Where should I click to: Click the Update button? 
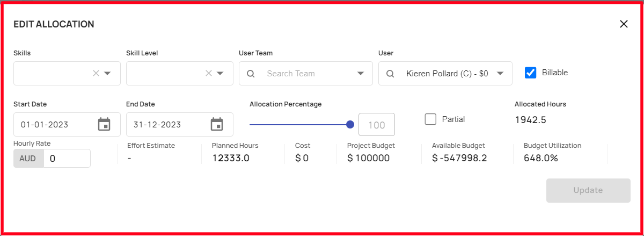point(588,190)
